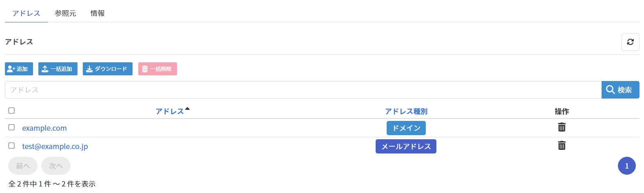Open the test@example.co.jp link
This screenshot has height=193, width=644.
click(55, 147)
